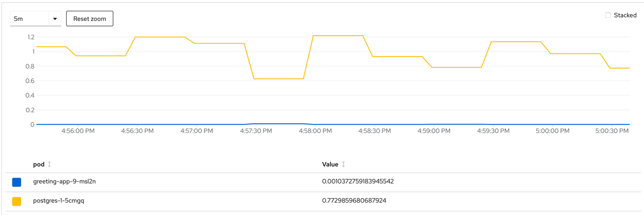Click value 0.7729859680687924
644x215 pixels.
pos(354,201)
